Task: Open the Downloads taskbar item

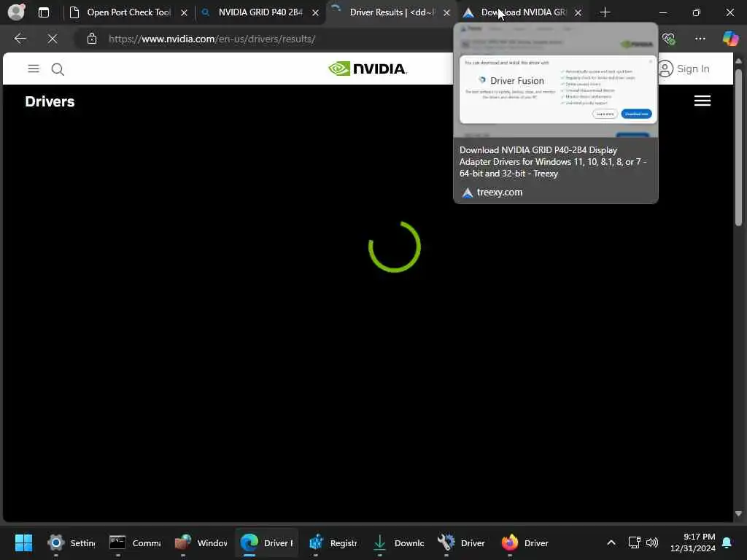Action: tap(398, 542)
